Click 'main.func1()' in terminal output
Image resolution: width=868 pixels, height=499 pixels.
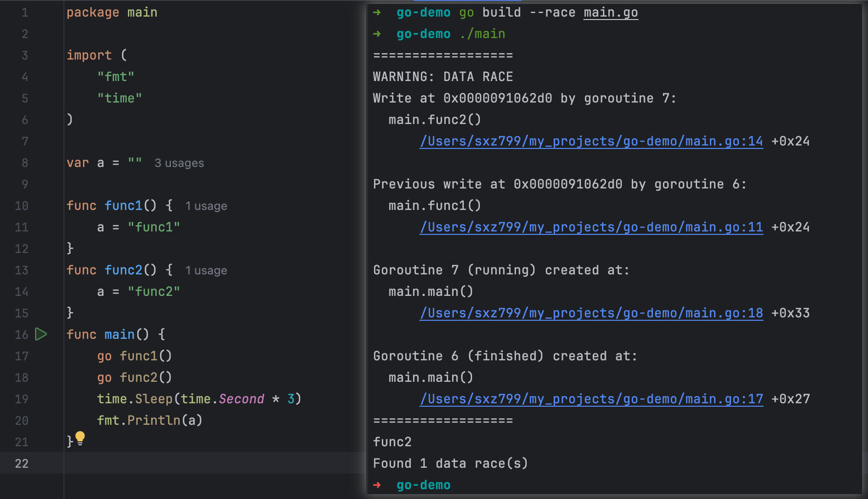point(435,206)
